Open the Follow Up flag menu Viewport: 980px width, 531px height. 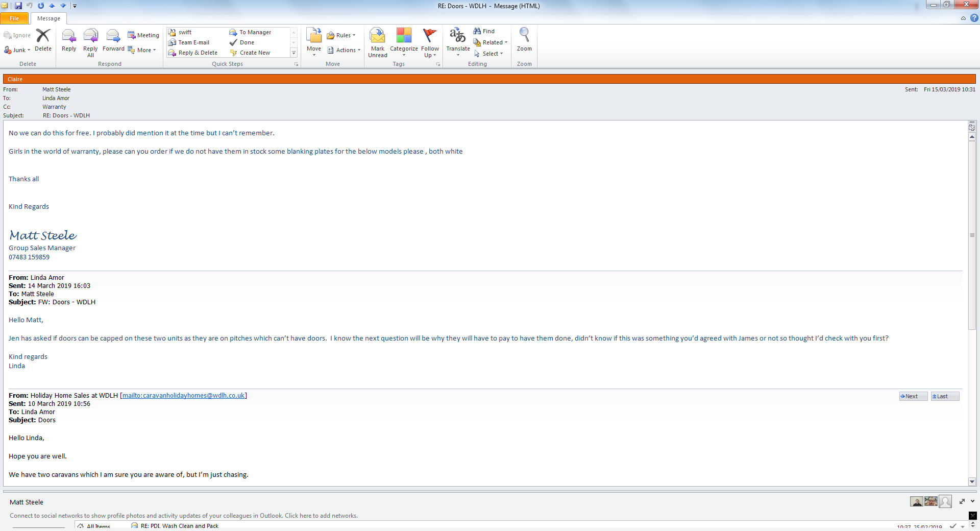[430, 43]
